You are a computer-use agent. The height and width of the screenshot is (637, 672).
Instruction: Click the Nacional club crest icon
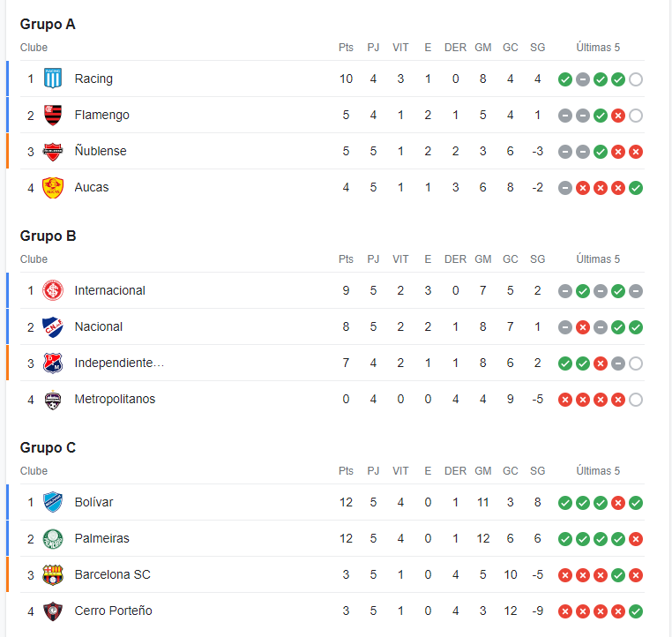pyautogui.click(x=53, y=327)
